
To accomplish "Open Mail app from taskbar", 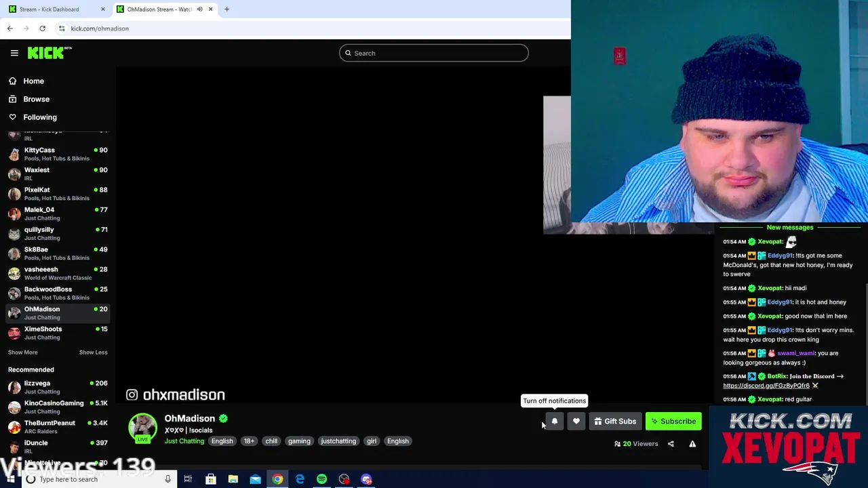I will point(255,479).
